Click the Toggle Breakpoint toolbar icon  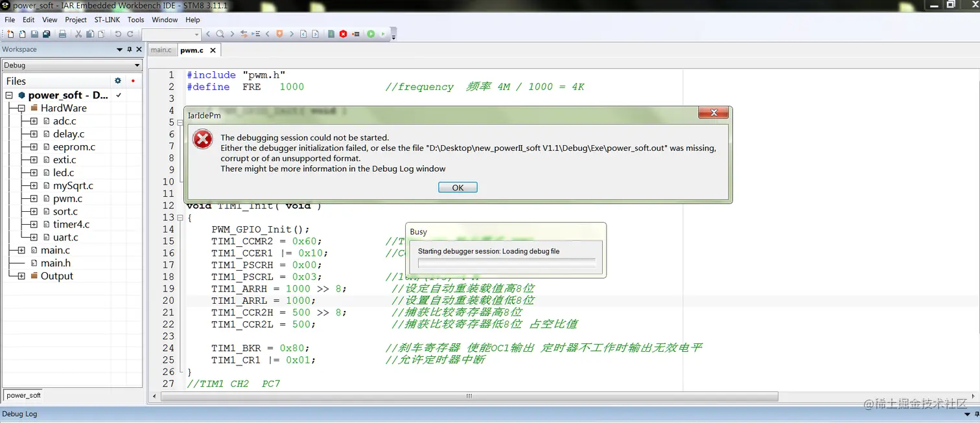point(356,34)
